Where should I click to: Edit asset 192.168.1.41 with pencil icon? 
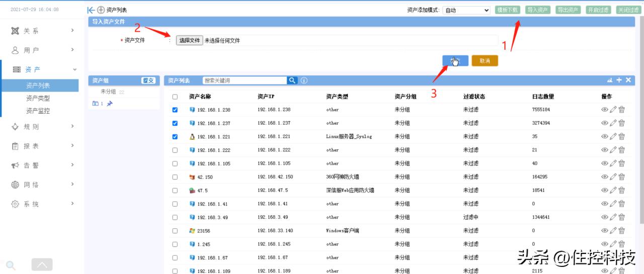tap(613, 204)
